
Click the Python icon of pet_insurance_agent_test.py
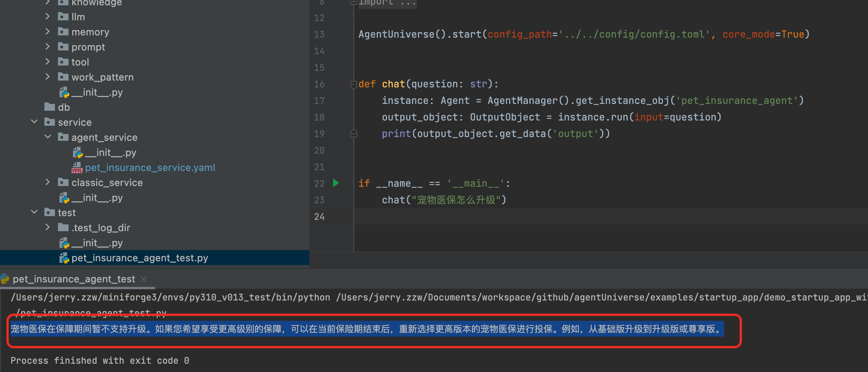pos(64,258)
